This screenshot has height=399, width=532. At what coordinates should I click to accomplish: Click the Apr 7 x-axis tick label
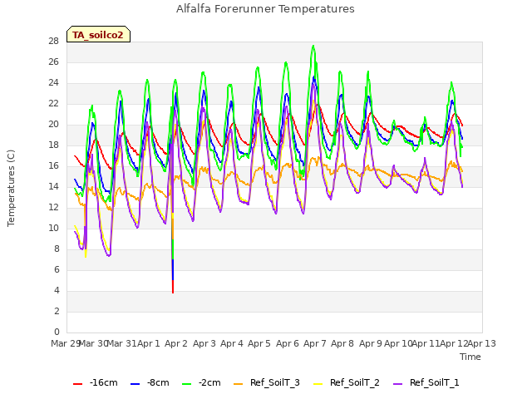(315, 343)
